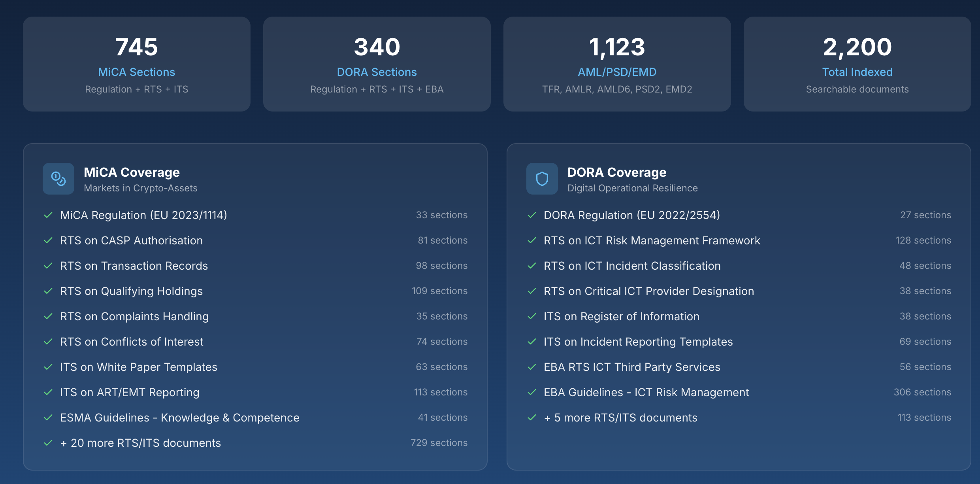
Task: Expand + 20 more RTS/ITS documents entry
Action: click(x=141, y=443)
